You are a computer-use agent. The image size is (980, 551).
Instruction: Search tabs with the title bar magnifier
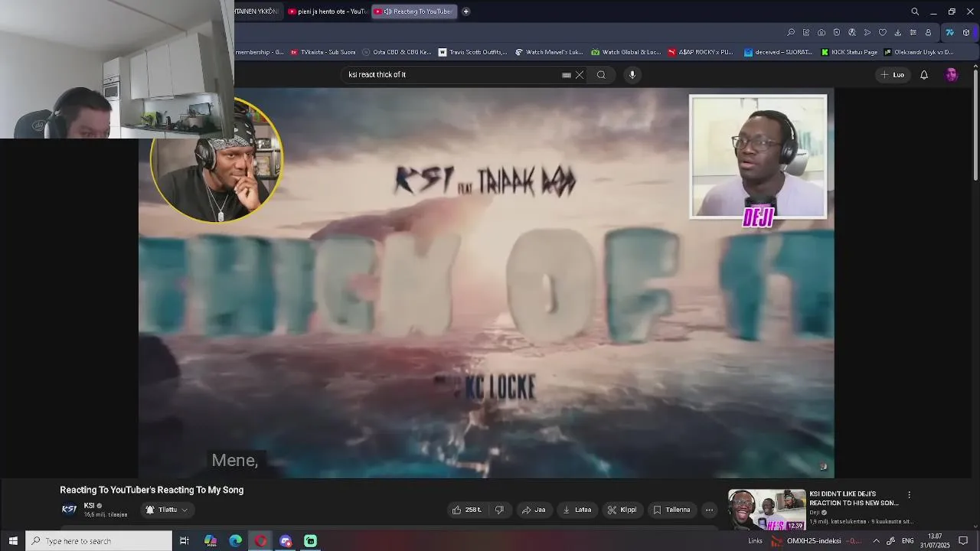pos(915,11)
